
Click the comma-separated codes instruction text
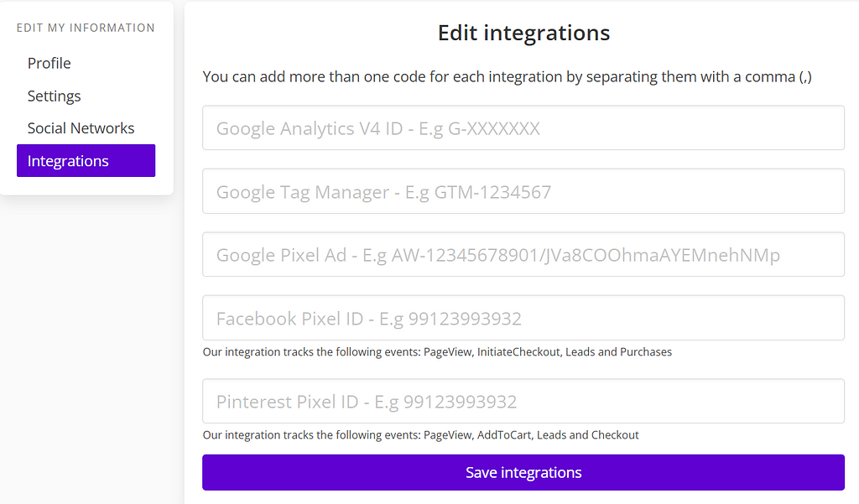coord(507,77)
